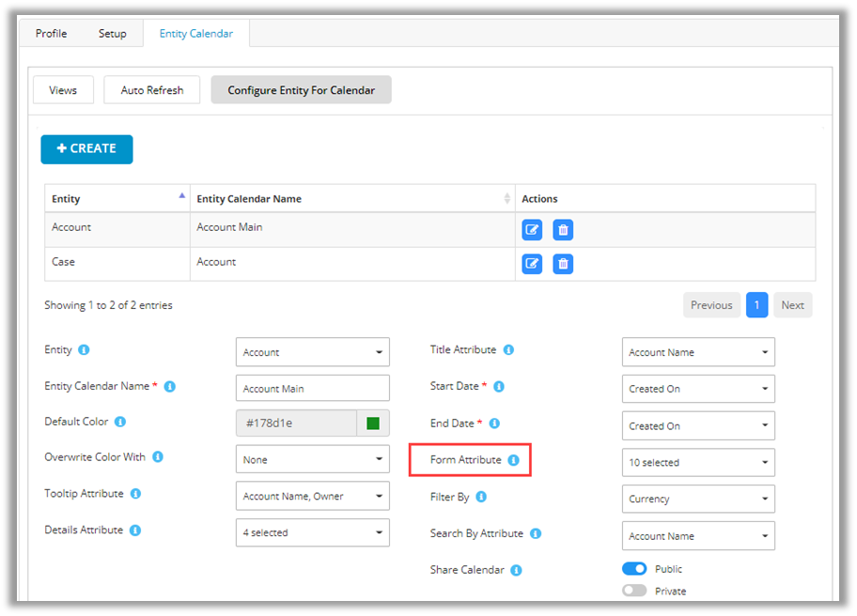Image resolution: width=857 pixels, height=616 pixels.
Task: Click the Auto Refresh button
Action: pyautogui.click(x=152, y=90)
